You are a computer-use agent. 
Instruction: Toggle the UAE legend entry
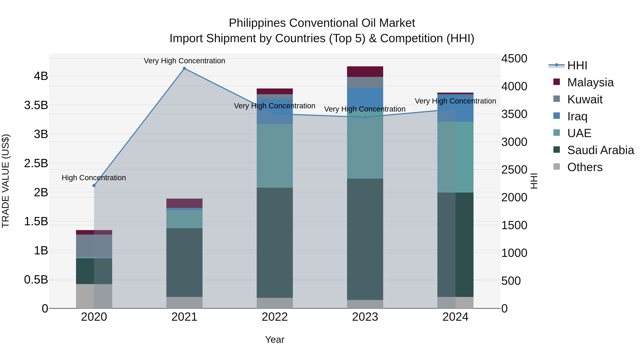(x=572, y=133)
